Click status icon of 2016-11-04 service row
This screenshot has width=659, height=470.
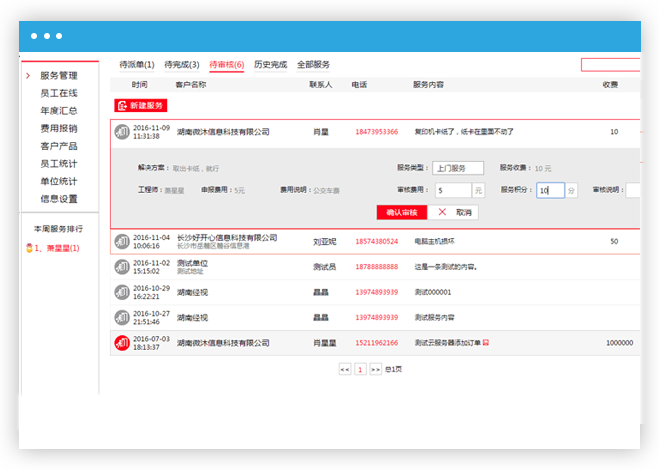122,241
